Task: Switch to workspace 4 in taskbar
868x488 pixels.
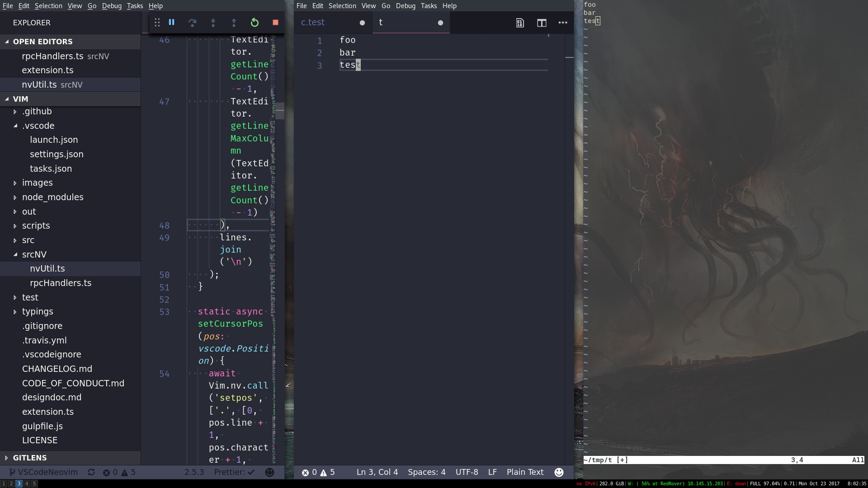Action: [27, 483]
